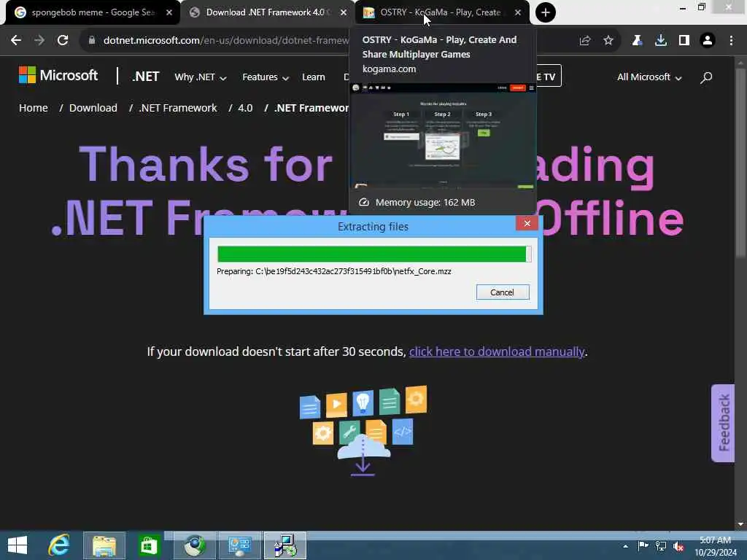Click the .NET brand link

[x=145, y=77]
